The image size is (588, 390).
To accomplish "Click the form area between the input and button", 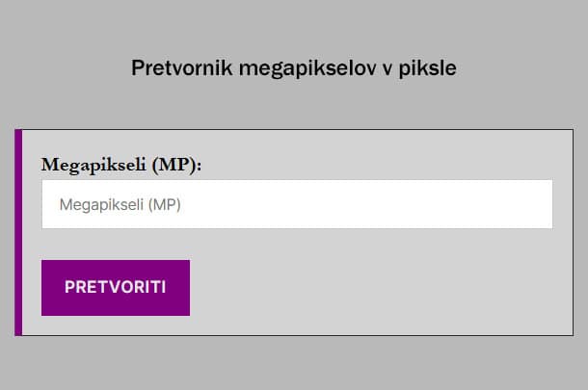I will 289,244.
